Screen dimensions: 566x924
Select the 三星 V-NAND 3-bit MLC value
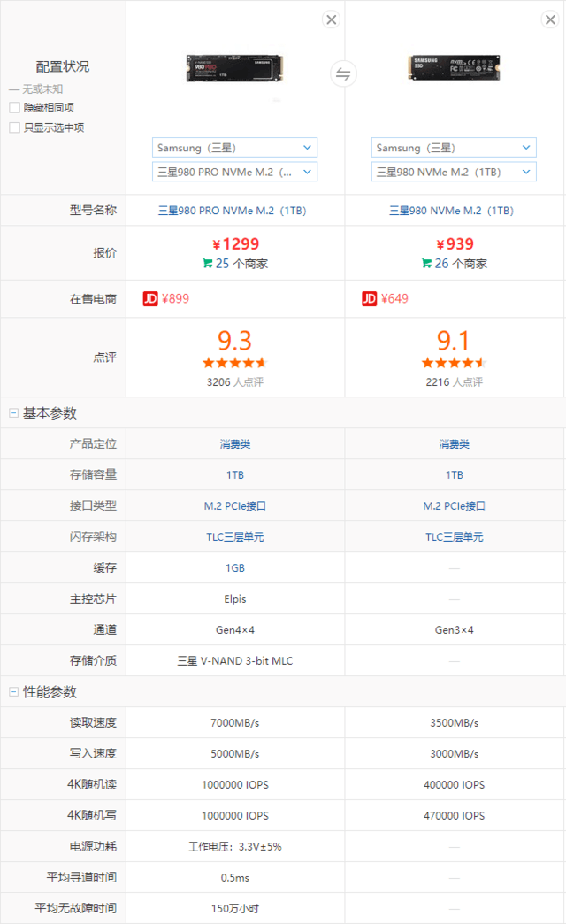[x=235, y=661]
